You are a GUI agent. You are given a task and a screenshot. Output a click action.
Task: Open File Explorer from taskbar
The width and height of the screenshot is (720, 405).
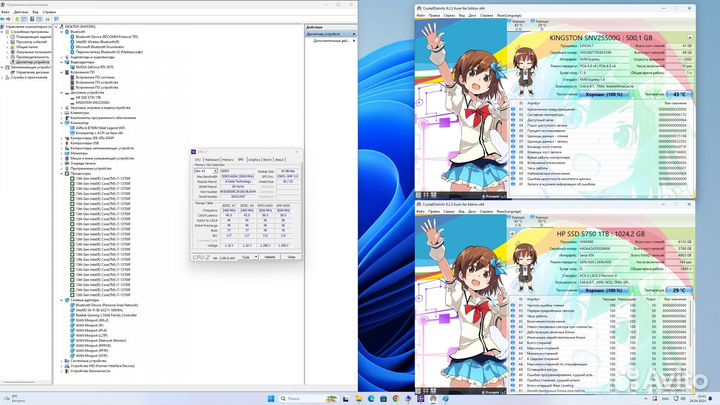[x=358, y=399]
